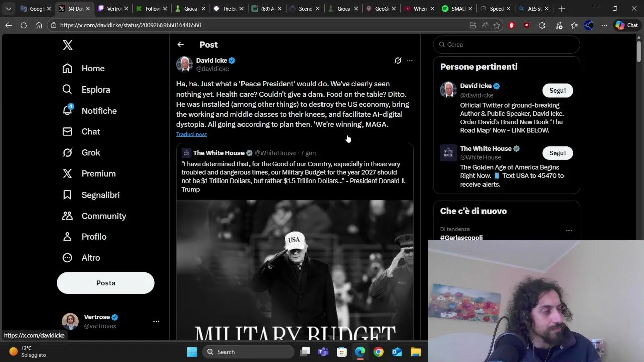Follow David Icke with Segui button
The image size is (644, 362).
tap(557, 90)
